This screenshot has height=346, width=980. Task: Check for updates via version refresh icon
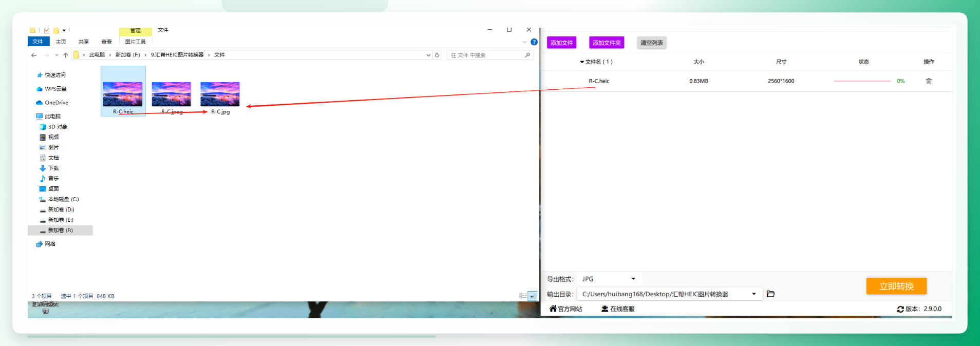[900, 309]
